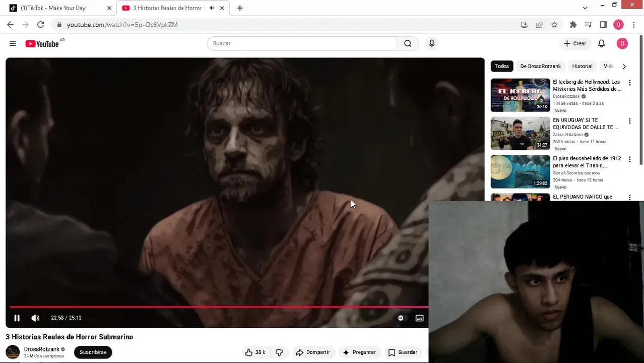Open the Crear create menu
644x363 pixels.
click(575, 44)
